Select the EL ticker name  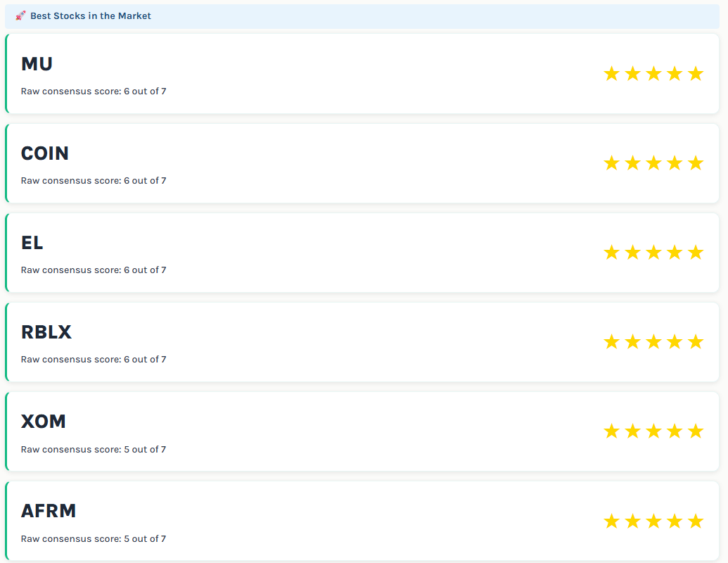pos(32,243)
